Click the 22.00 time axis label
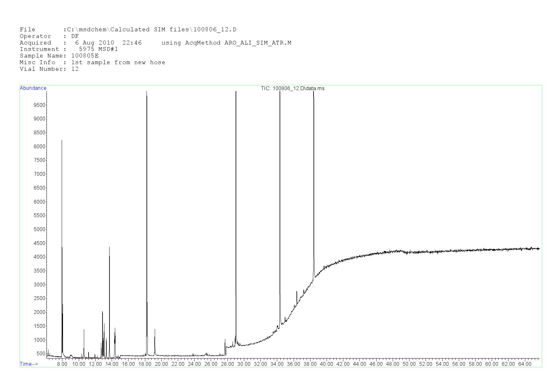 coord(178,364)
